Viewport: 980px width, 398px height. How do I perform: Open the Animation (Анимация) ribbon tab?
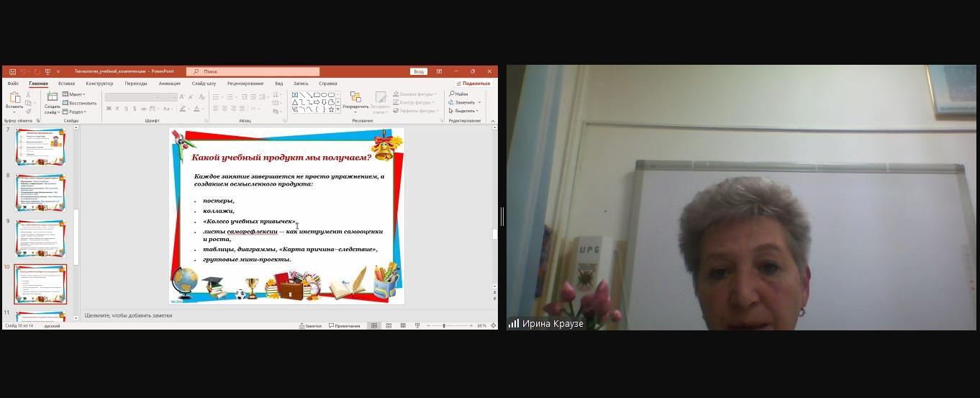[169, 83]
